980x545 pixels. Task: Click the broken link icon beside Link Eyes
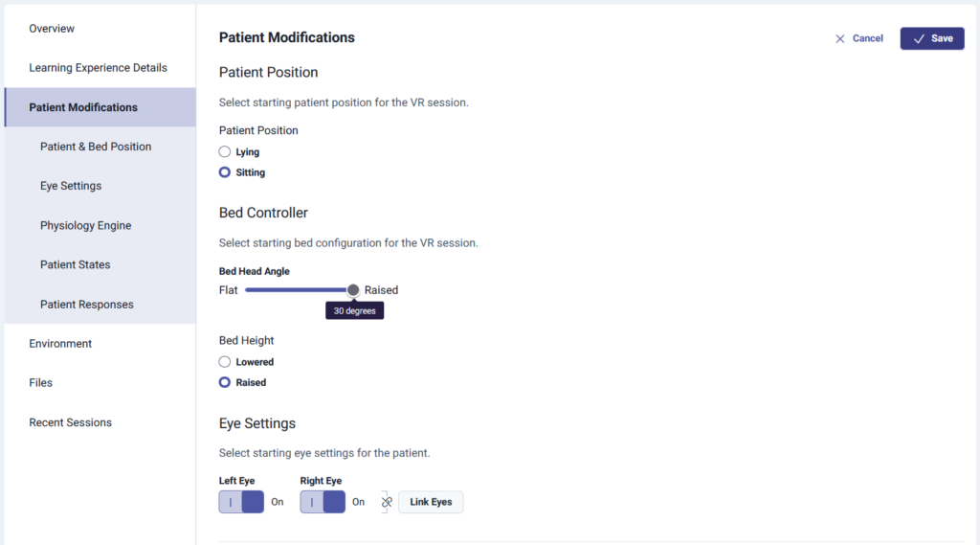click(387, 502)
